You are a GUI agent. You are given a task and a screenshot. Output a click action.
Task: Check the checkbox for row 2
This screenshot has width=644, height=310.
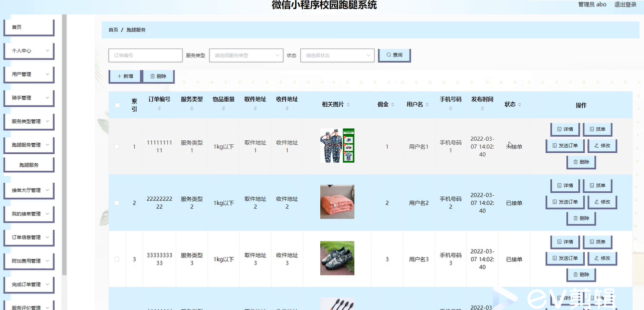(117, 203)
